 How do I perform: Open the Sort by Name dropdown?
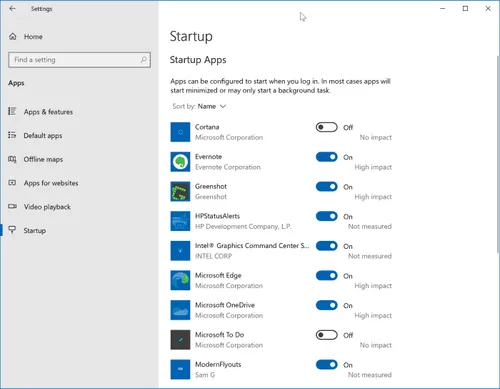[x=199, y=106]
